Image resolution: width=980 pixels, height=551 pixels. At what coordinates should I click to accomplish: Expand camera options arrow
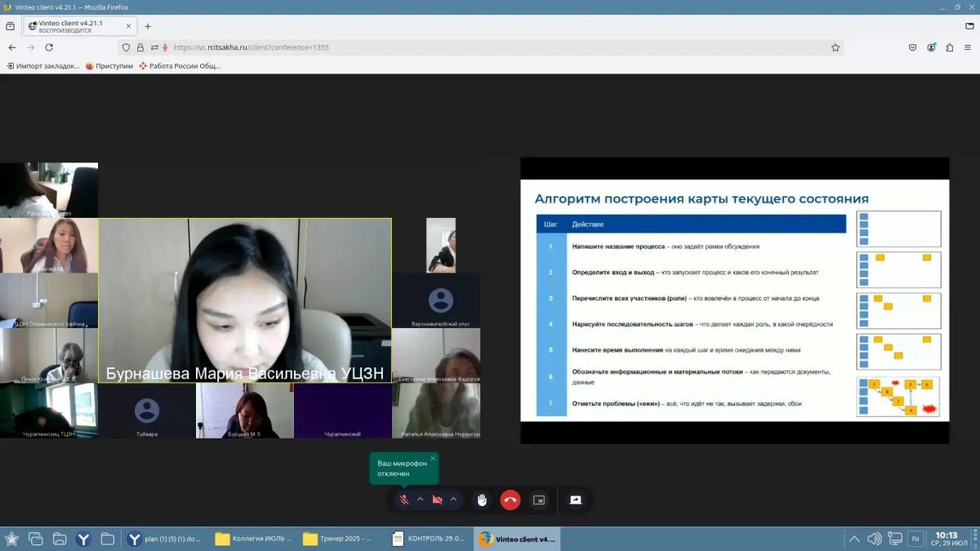[453, 500]
